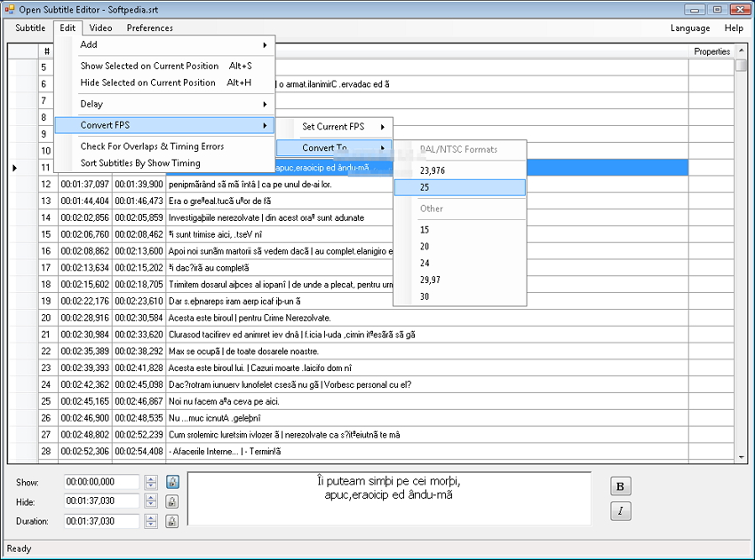Screen dimensions: 755x560
Task: Select subtitle row number 13
Action: [45, 201]
